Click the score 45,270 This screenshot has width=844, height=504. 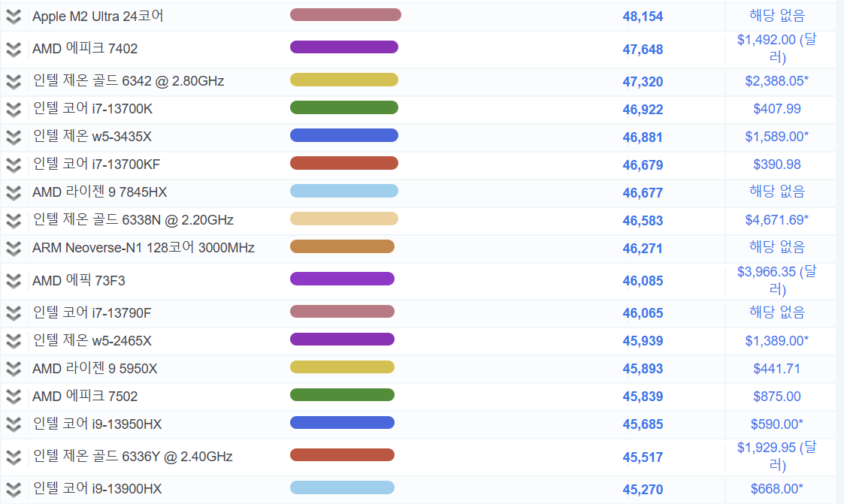[x=643, y=490]
